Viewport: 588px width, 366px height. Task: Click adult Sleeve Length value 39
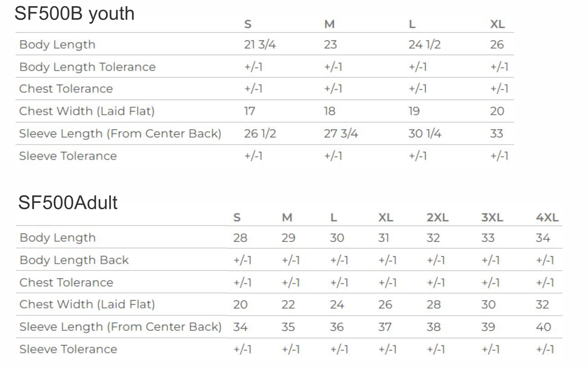click(488, 327)
